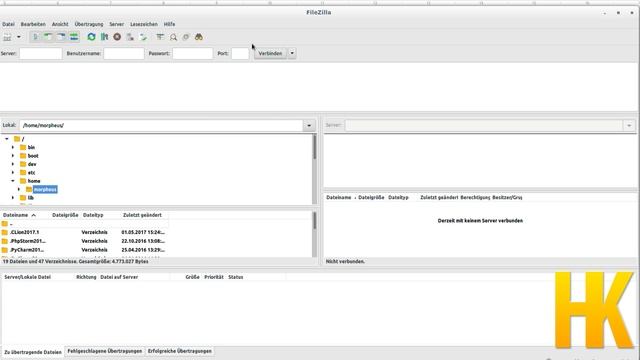Click the reconnect to last server icon
The width and height of the screenshot is (640, 360).
tap(143, 37)
